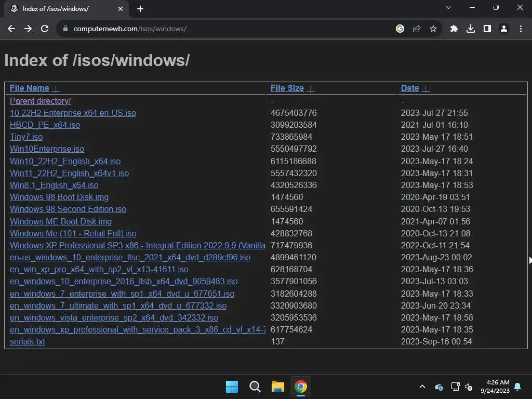Download en_windows_7_ultimate_with_sp1 iso
Screen dimensions: 532x399
click(118, 306)
